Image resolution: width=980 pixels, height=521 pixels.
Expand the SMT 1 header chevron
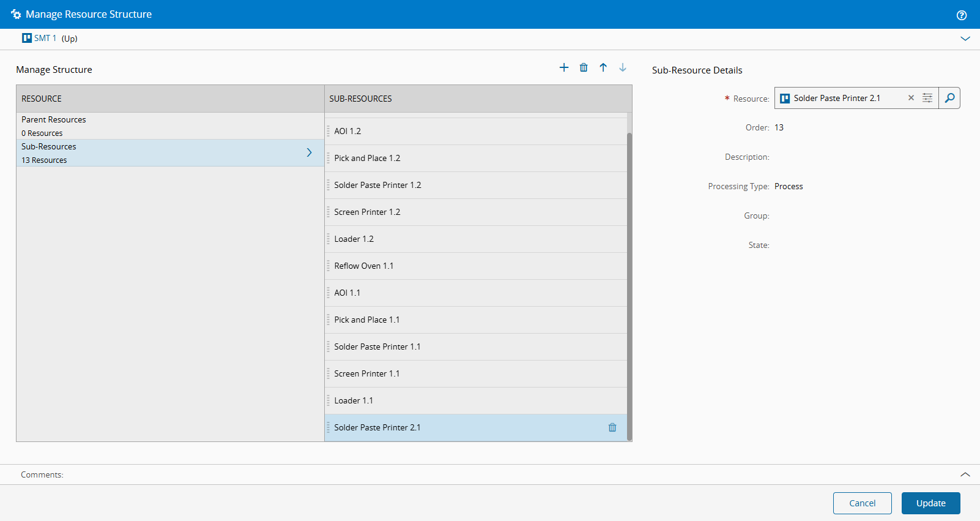pyautogui.click(x=965, y=39)
